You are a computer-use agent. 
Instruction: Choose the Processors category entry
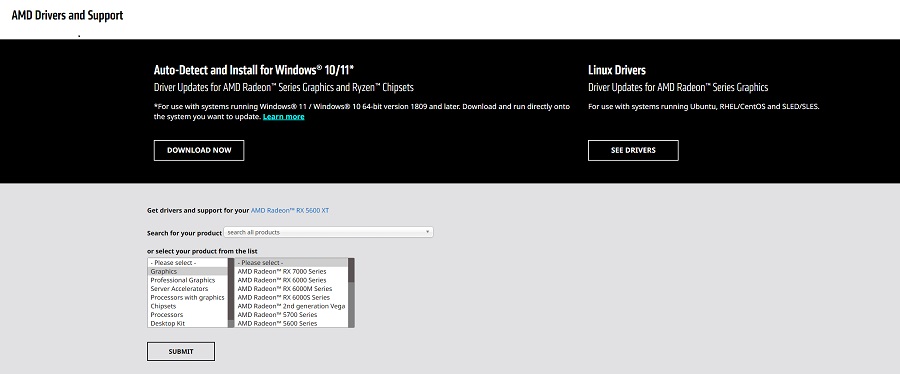click(x=188, y=315)
